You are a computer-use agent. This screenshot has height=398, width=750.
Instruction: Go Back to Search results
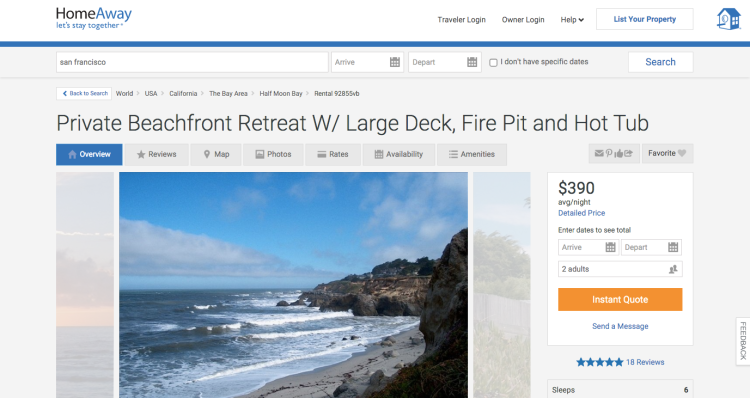[x=84, y=94]
